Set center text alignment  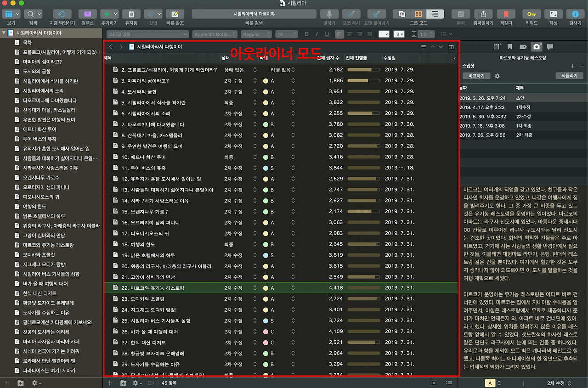tap(350, 34)
